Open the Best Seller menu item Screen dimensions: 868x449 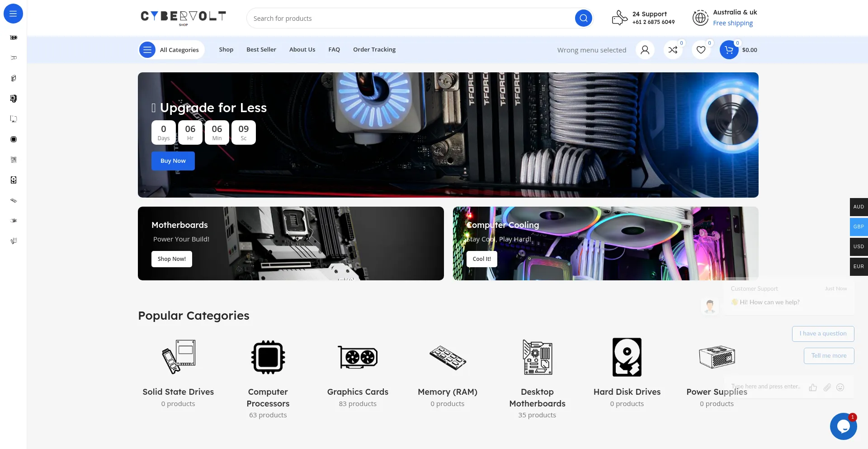(x=261, y=50)
